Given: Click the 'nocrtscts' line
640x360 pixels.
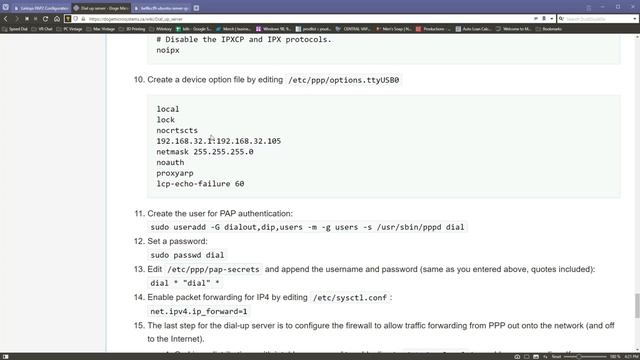Looking at the screenshot, I should [x=177, y=130].
